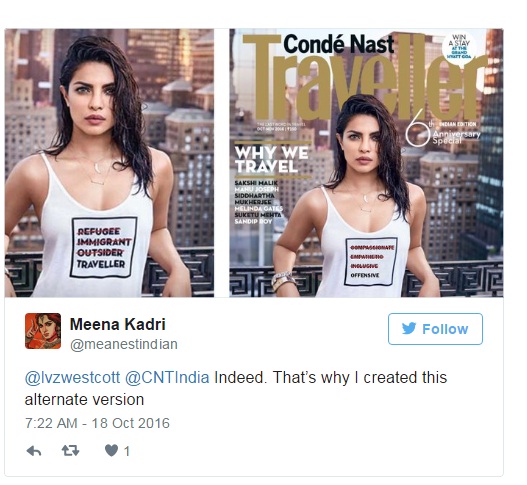Click the Follow button
Viewport: 527px width, 485px height.
point(435,329)
